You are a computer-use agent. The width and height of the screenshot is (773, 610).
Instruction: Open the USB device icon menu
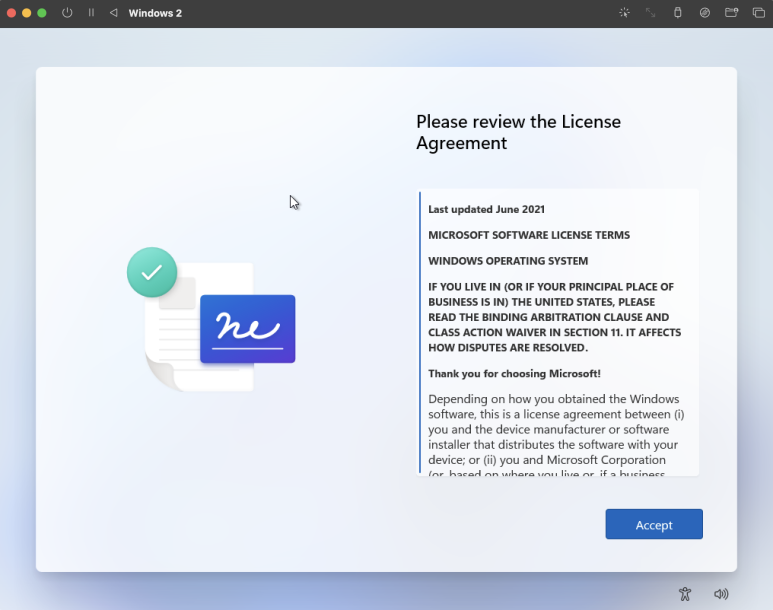678,13
